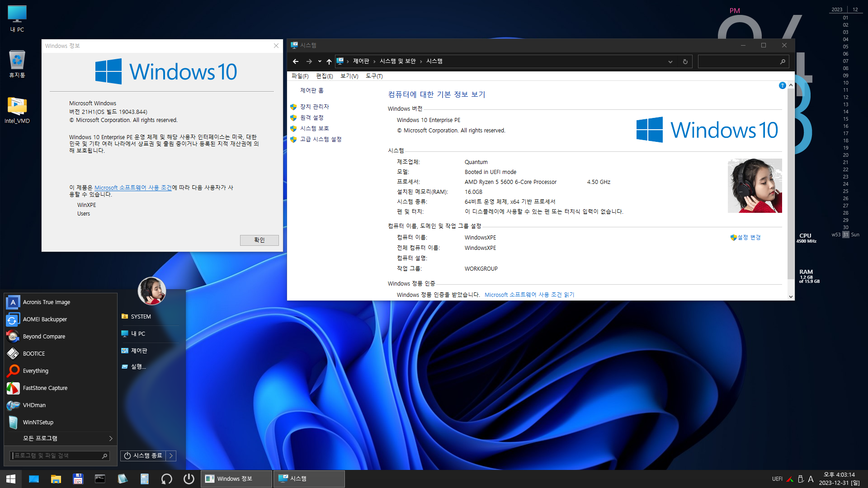Open 원격 설정 link

(x=312, y=118)
